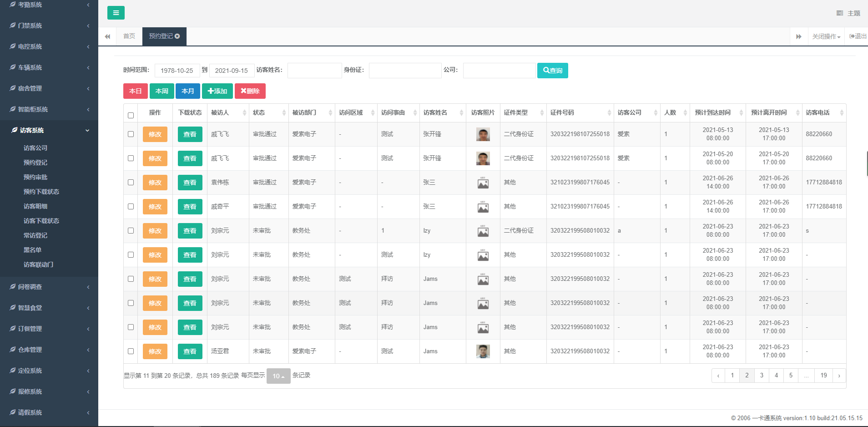The height and width of the screenshot is (427, 868).
Task: Switch to the 首页 tab
Action: coord(129,36)
